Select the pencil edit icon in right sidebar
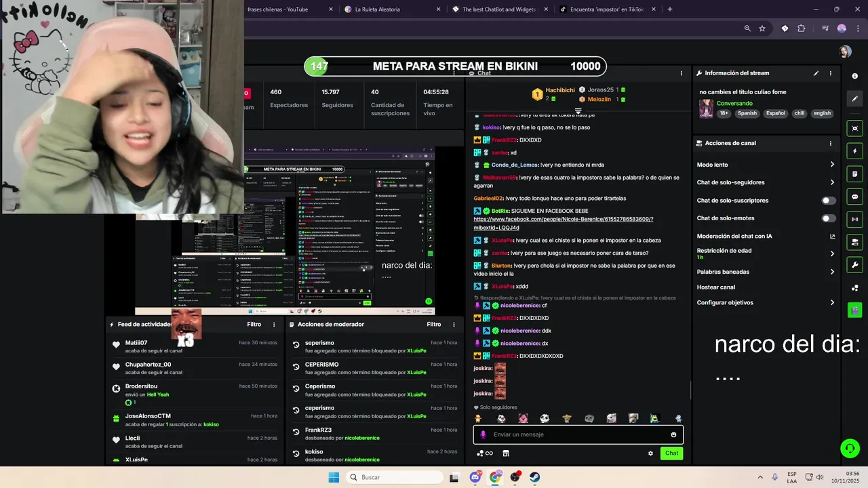The width and height of the screenshot is (868, 488). pyautogui.click(x=854, y=98)
